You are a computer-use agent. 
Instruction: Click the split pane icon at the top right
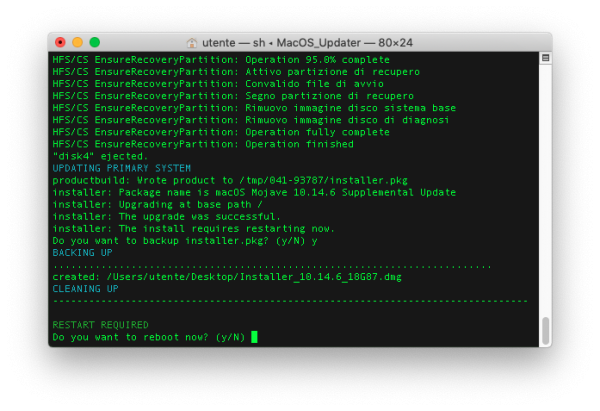[546, 58]
